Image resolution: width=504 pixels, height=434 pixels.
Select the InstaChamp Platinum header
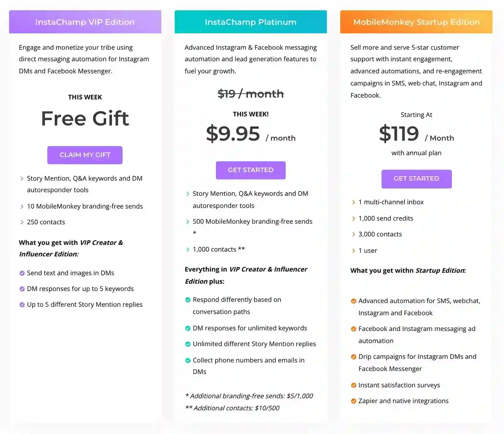tap(251, 22)
